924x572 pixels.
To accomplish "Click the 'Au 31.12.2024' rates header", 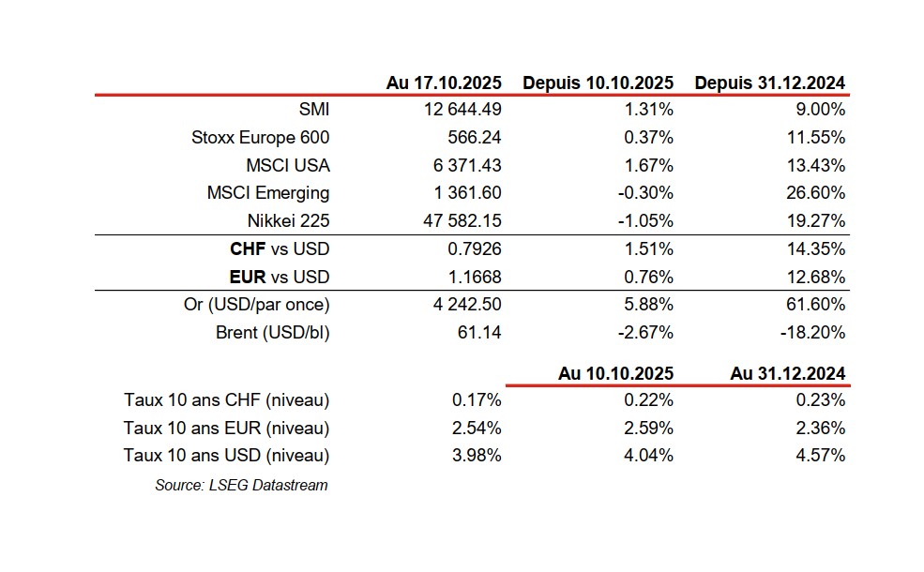I will 787,372.
